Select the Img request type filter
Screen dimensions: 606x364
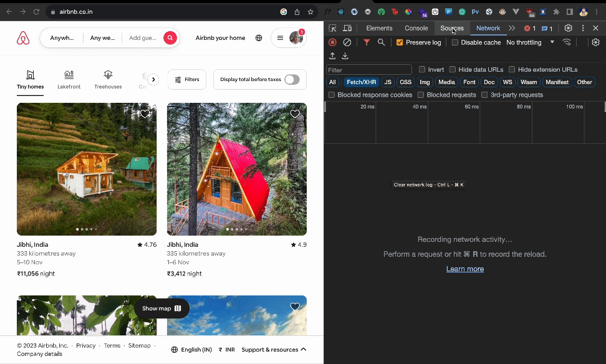[425, 82]
